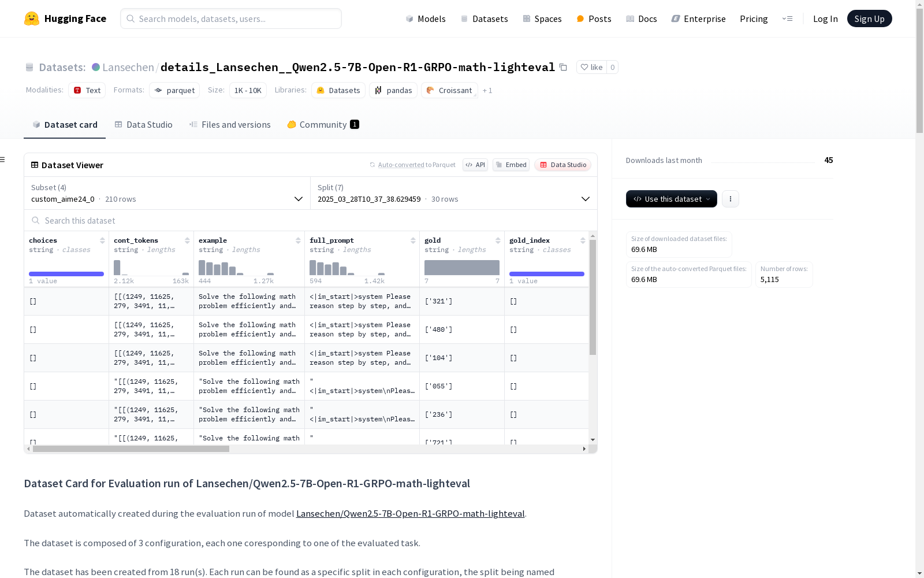Open the Community tab

point(323,124)
